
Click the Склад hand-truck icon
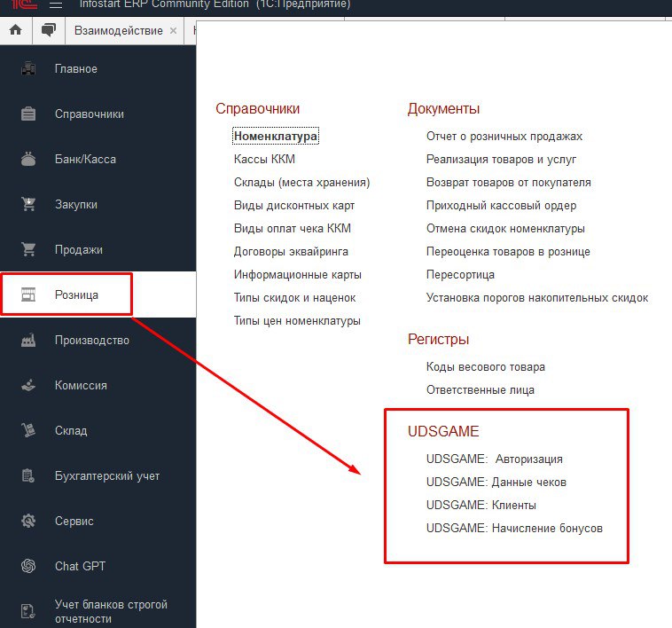pyautogui.click(x=28, y=430)
